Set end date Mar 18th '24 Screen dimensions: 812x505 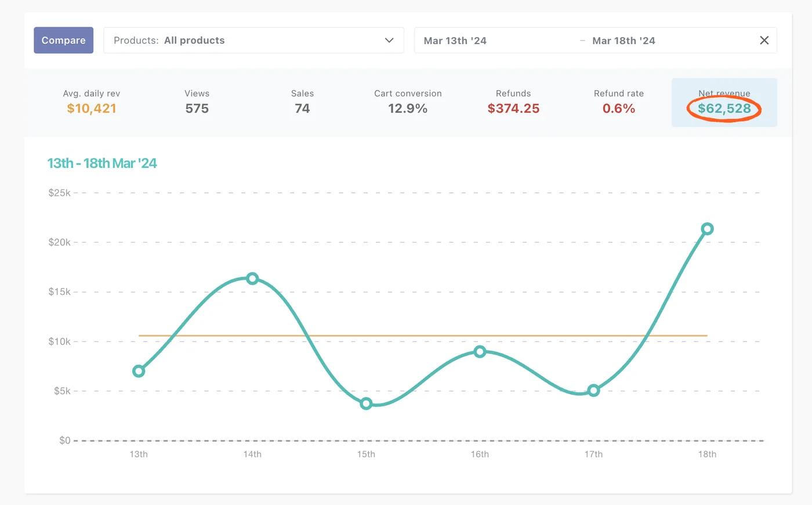click(x=623, y=41)
